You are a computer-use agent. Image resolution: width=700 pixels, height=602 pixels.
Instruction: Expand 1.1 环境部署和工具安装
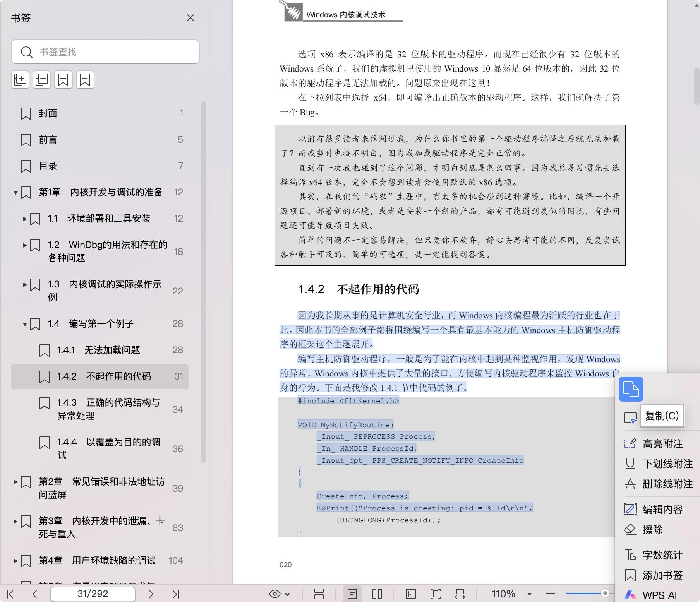pos(25,219)
